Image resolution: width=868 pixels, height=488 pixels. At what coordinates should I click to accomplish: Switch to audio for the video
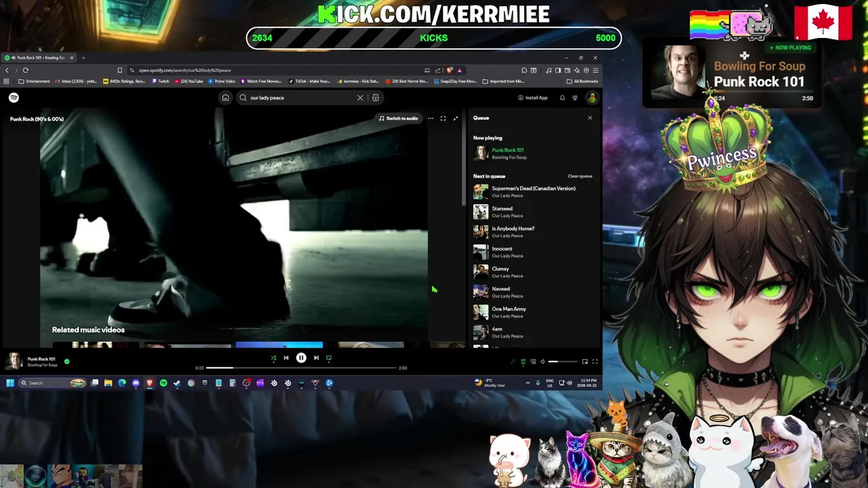point(399,119)
